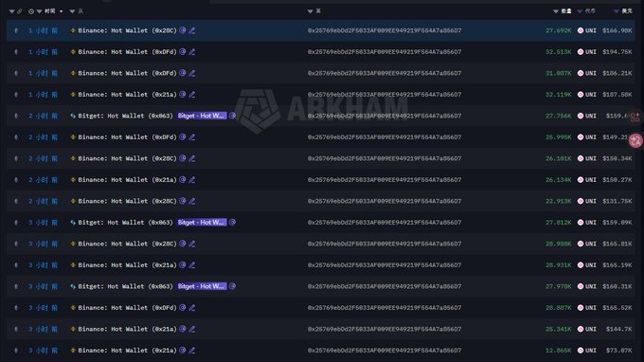The width and height of the screenshot is (644, 362).
Task: Click the 数量 column header label
Action: point(566,11)
